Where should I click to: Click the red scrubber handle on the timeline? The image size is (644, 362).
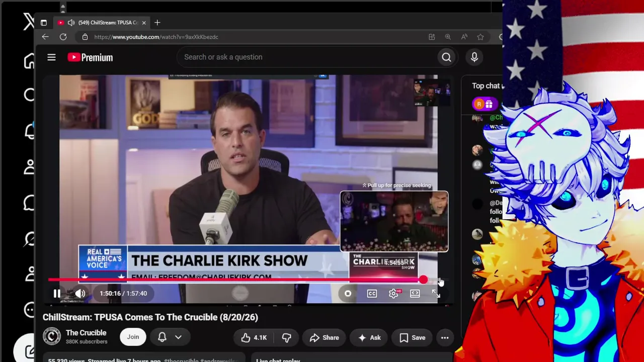click(423, 280)
